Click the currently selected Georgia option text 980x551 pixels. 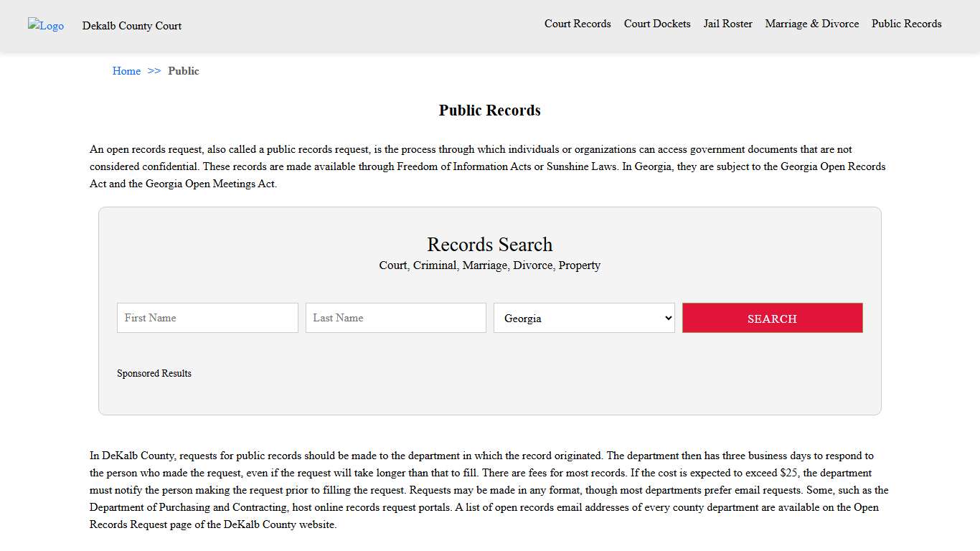point(523,318)
